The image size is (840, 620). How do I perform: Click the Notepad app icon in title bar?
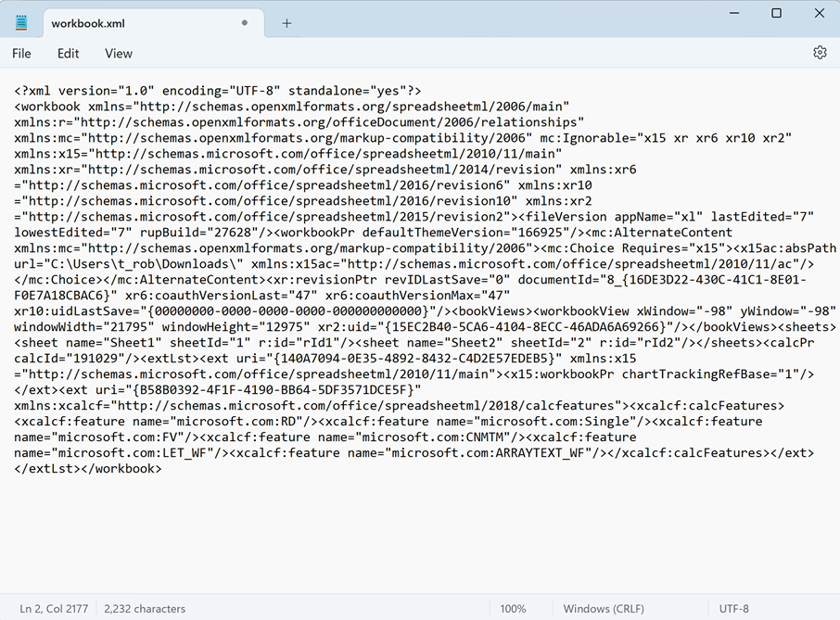[21, 22]
